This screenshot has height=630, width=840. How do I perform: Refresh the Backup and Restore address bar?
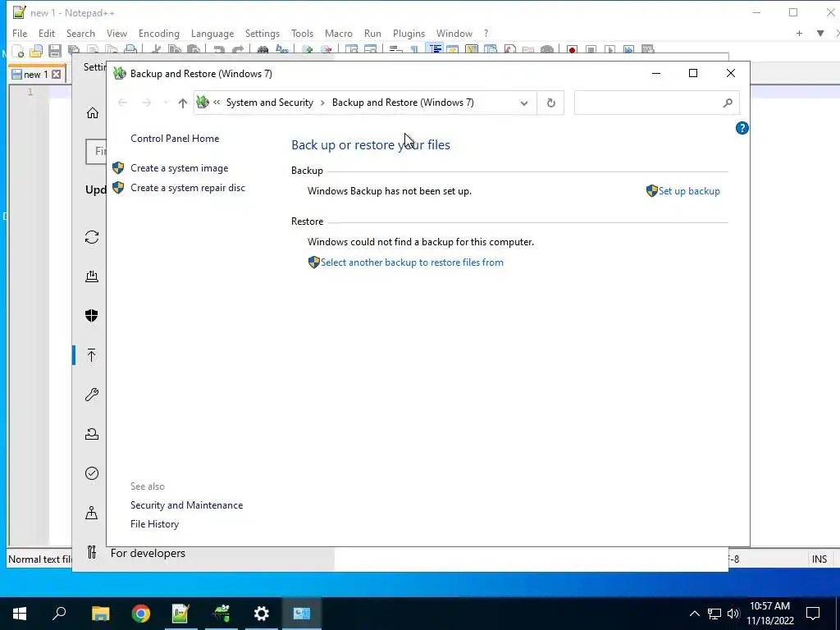point(550,103)
